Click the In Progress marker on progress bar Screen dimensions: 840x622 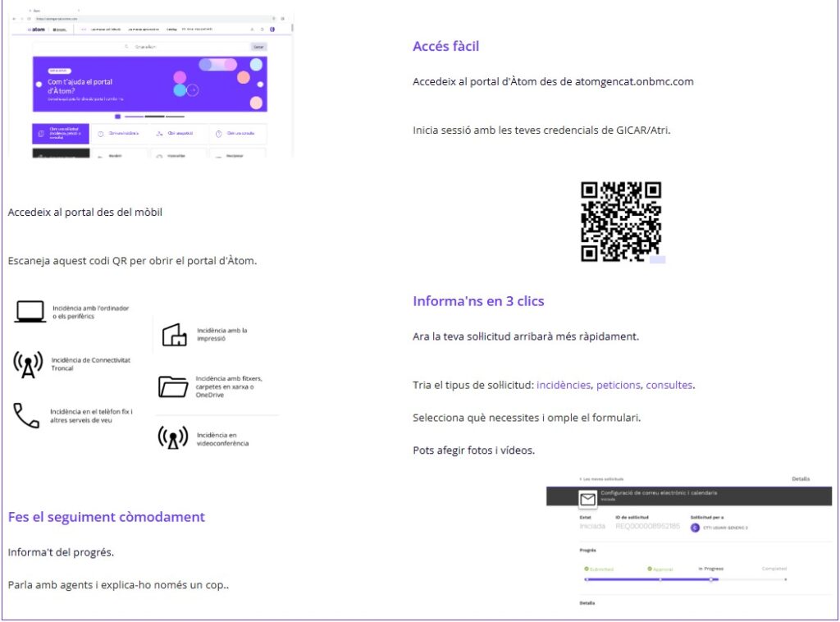click(710, 579)
